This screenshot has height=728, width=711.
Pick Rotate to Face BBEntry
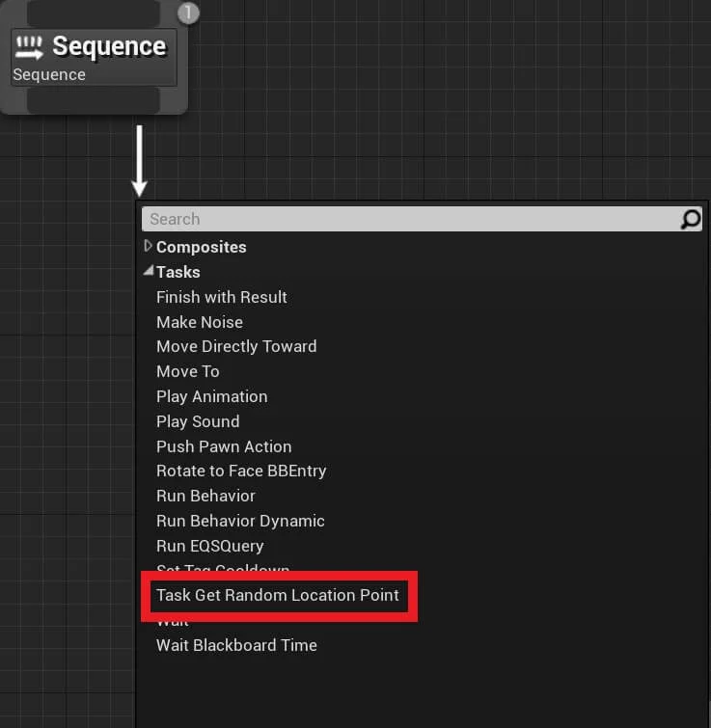[241, 472]
